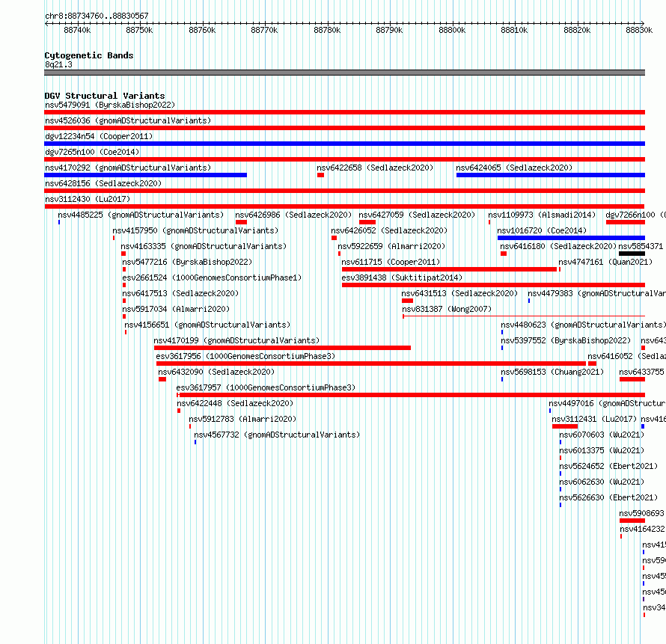Click nsv6417513 (Sedlazeck2020) label
The height and width of the screenshot is (644, 666).
[180, 293]
